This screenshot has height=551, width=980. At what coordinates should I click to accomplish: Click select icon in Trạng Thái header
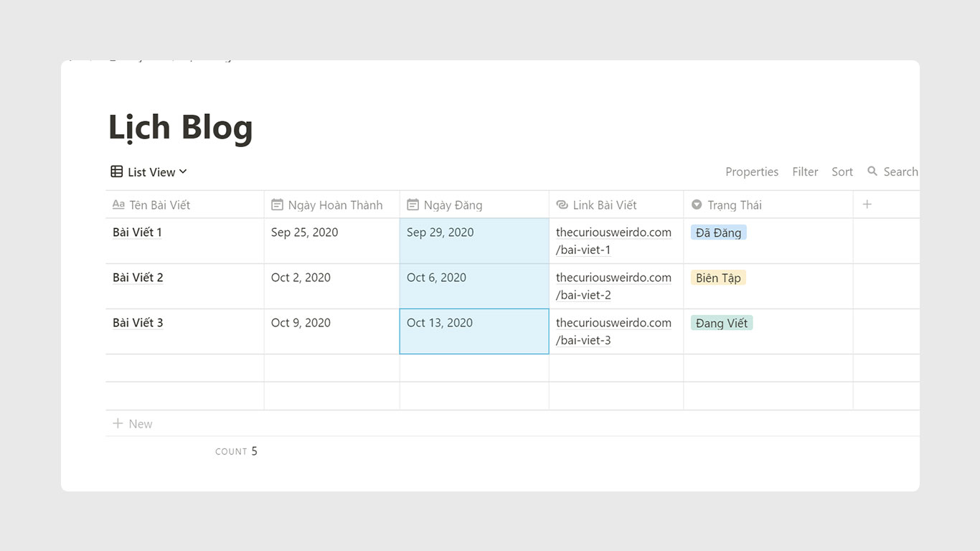(x=696, y=205)
